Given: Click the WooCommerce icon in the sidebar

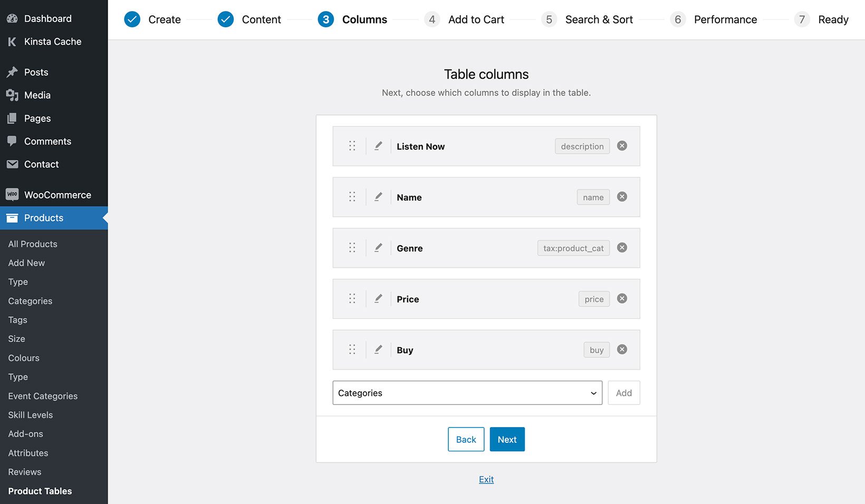Looking at the screenshot, I should point(13,195).
